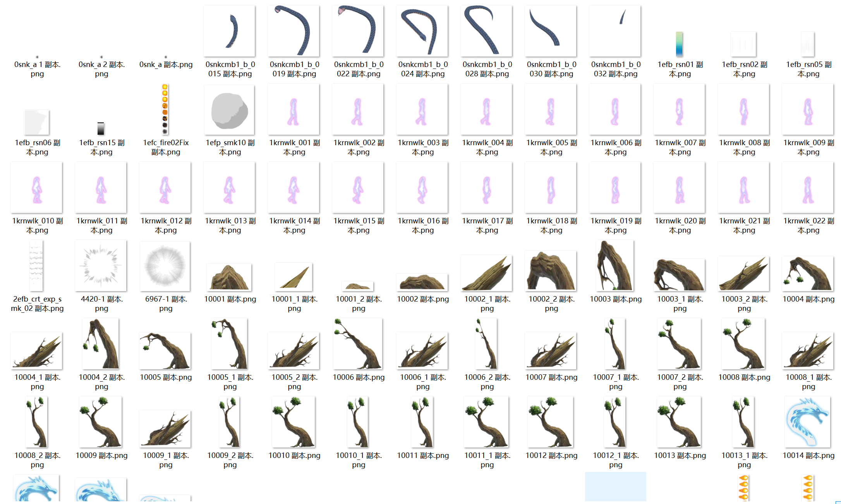Image resolution: width=841 pixels, height=504 pixels.
Task: Select the 10001 副本.png rock mound thumbnail
Action: pos(230,277)
